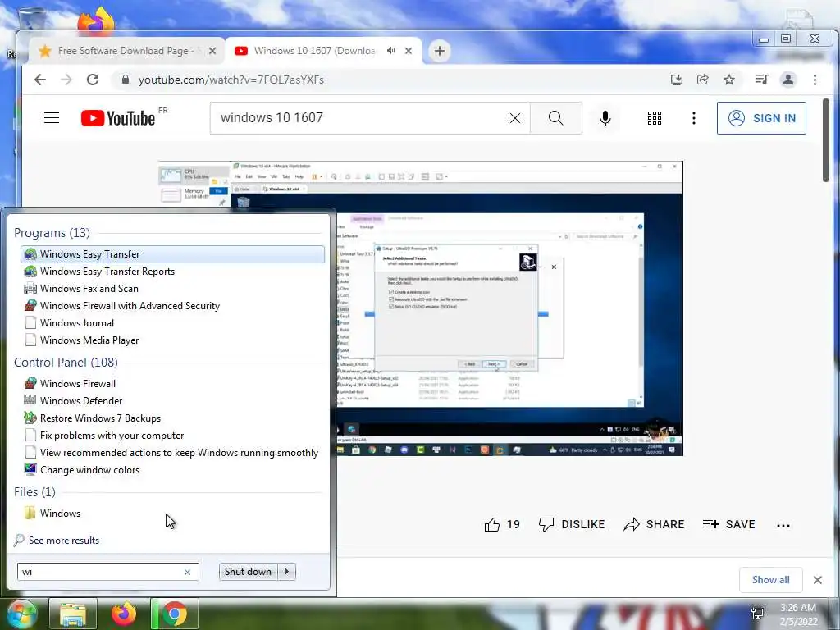Expand shut down options arrow

point(287,572)
